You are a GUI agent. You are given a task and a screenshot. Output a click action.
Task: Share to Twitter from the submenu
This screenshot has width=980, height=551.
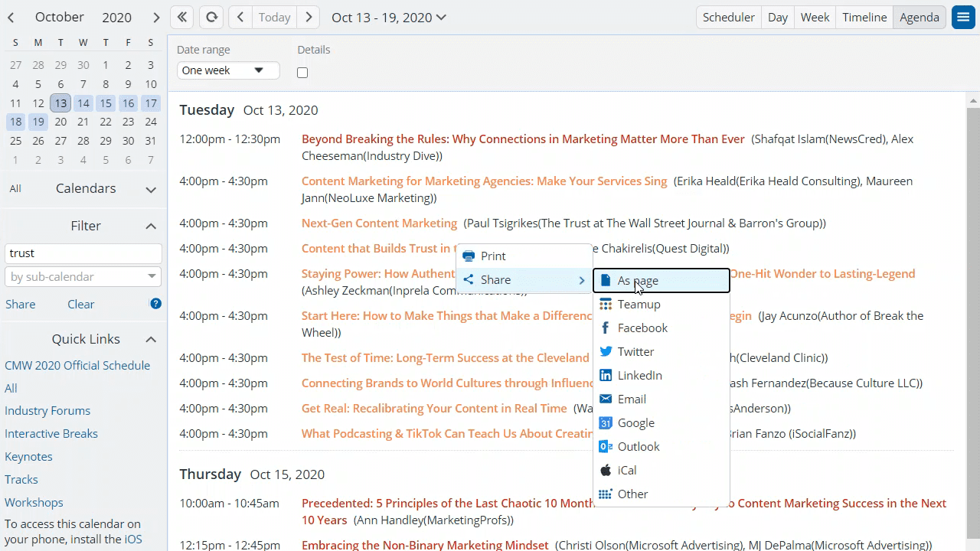pyautogui.click(x=635, y=351)
